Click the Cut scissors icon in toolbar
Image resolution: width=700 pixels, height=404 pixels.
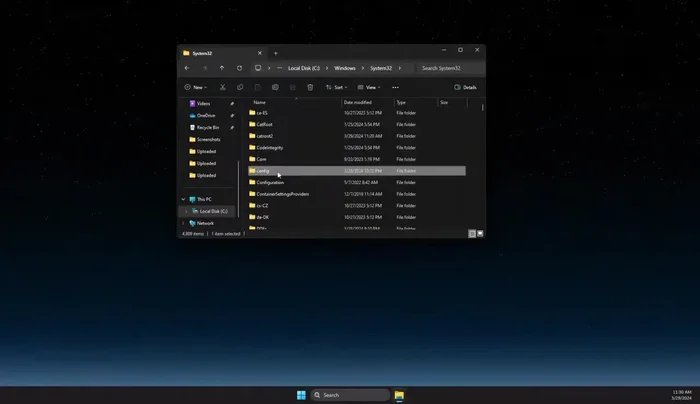pos(224,87)
